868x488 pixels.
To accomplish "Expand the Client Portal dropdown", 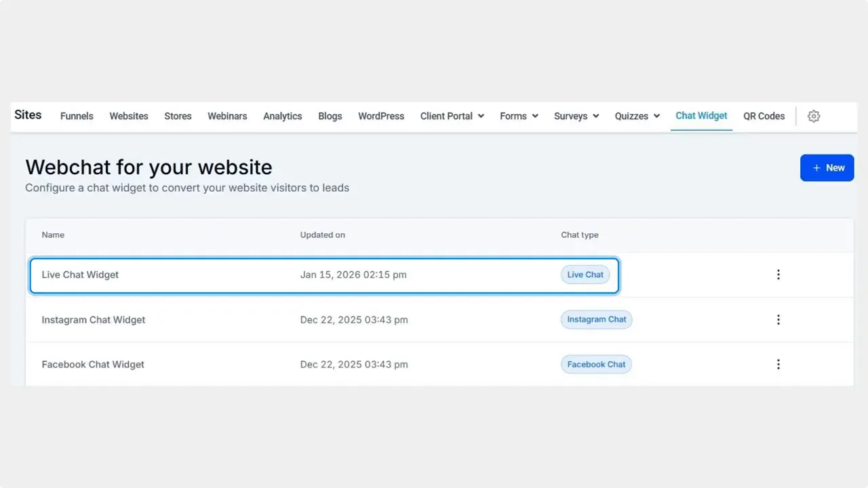I will point(452,116).
